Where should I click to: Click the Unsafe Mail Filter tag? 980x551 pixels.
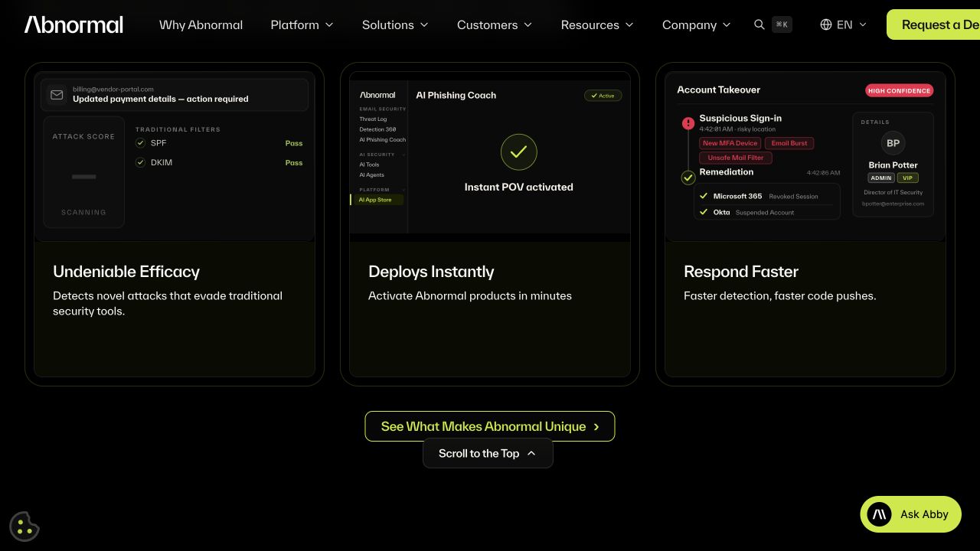click(736, 158)
